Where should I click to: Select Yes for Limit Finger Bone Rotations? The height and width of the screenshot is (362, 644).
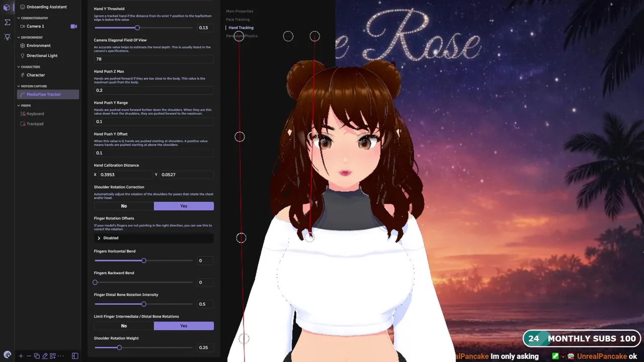184,326
